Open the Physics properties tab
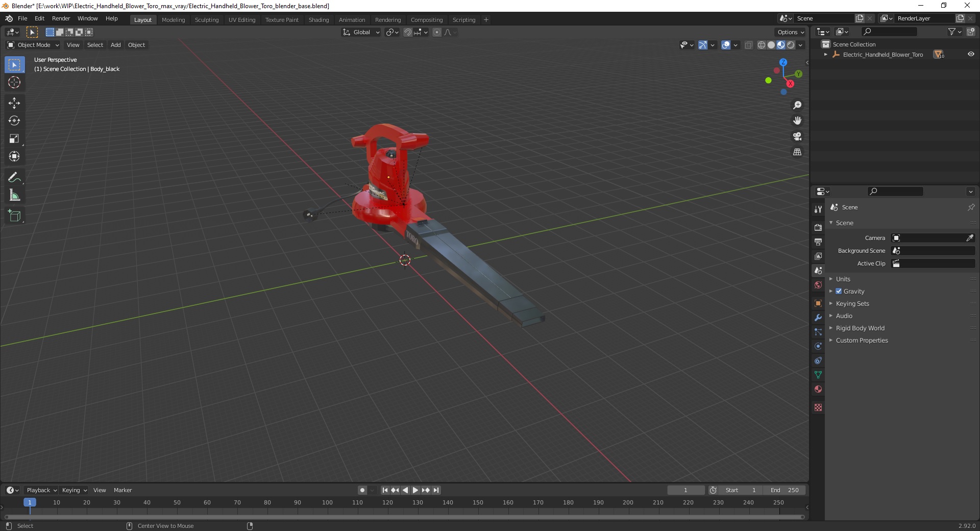Viewport: 980px width, 531px height. coord(818,346)
